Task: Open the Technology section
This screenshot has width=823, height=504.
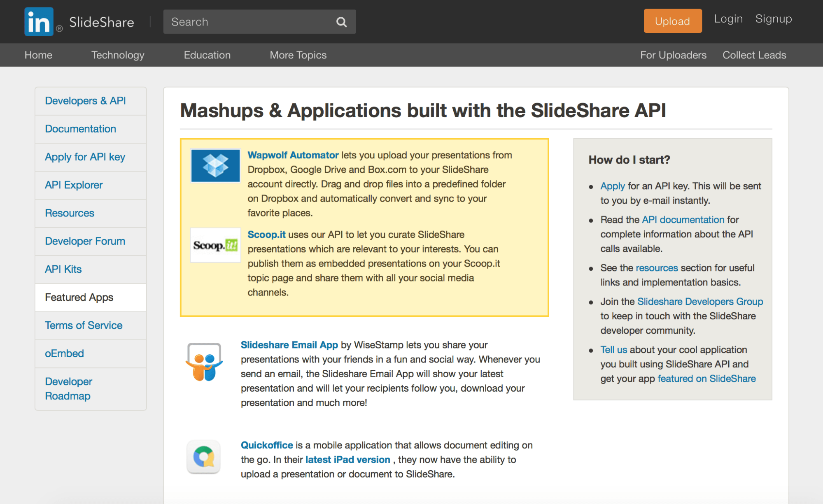Action: (x=117, y=55)
